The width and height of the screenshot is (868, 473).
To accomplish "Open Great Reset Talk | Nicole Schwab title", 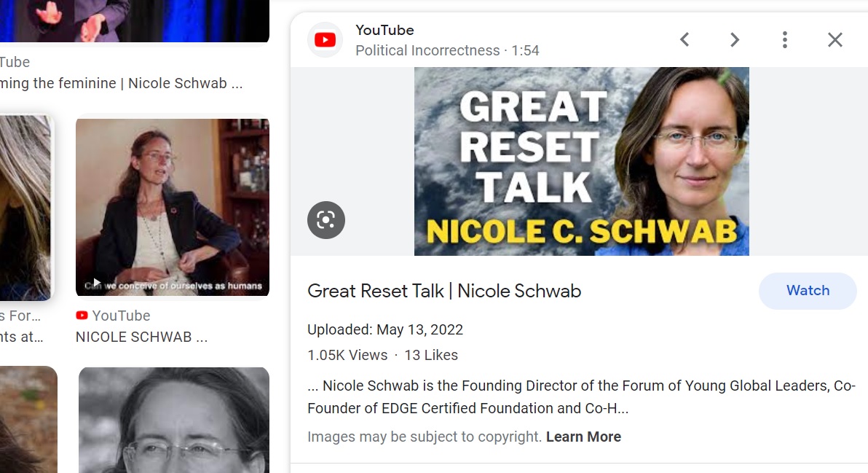I will click(444, 291).
